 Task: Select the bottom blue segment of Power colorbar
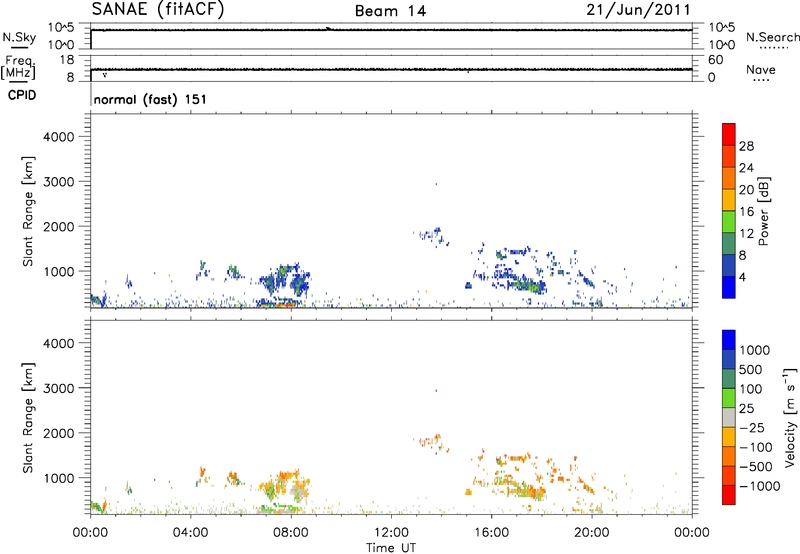pos(729,287)
